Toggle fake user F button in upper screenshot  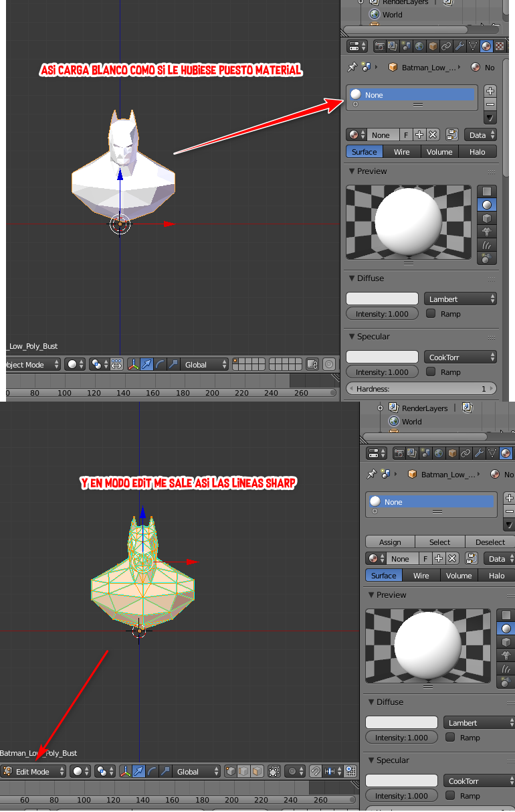pyautogui.click(x=406, y=135)
